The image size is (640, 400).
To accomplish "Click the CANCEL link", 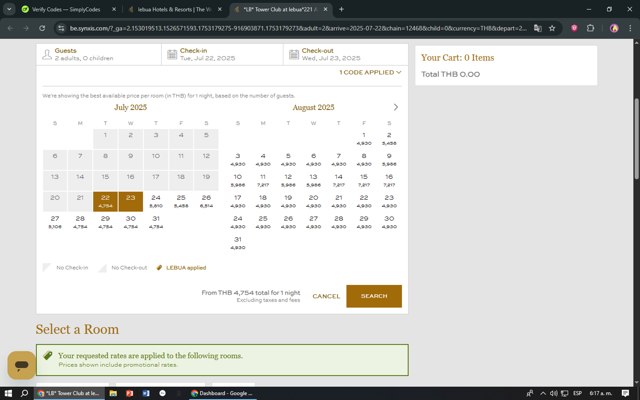I will 326,296.
